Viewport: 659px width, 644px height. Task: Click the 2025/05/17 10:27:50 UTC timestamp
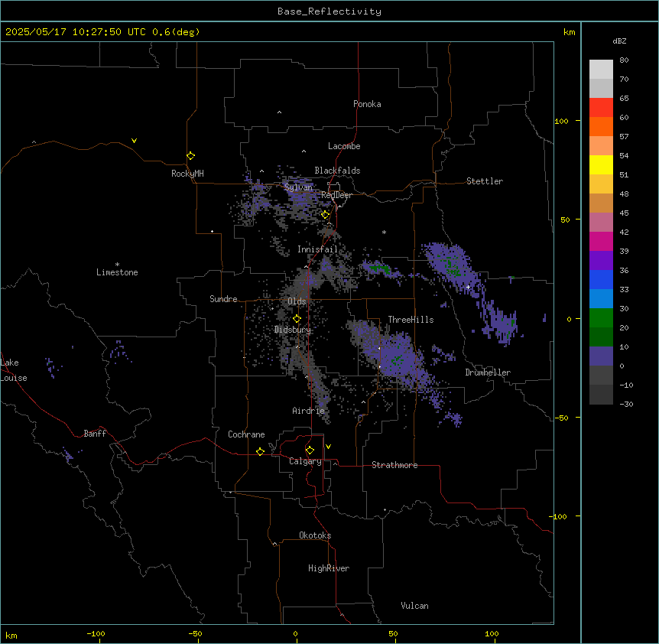(76, 32)
